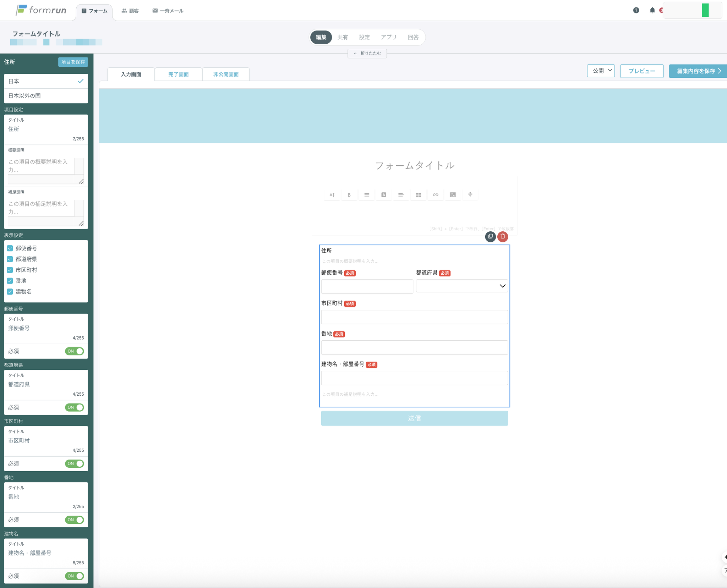The height and width of the screenshot is (588, 727).
Task: Delete the 住所 field with trash icon
Action: pos(503,236)
